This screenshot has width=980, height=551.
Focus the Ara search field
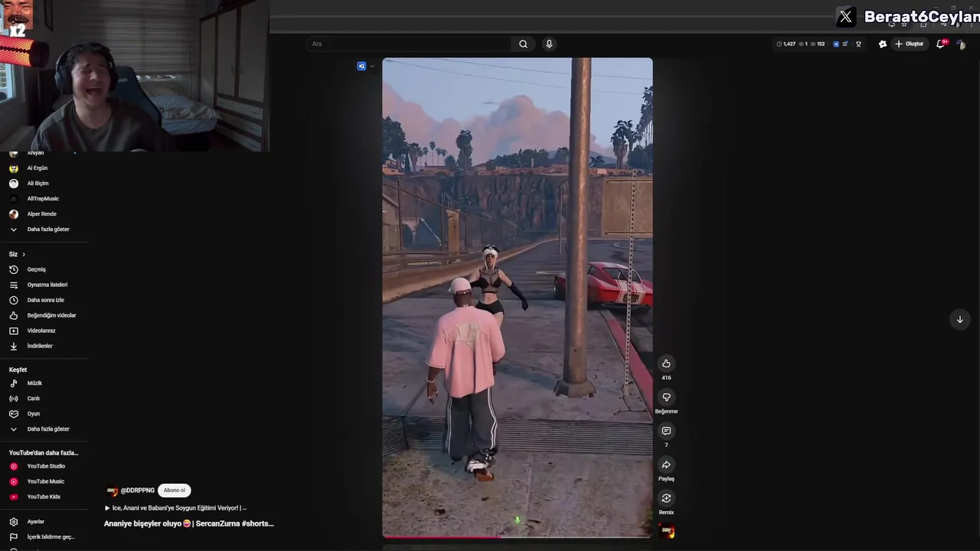[x=410, y=44]
